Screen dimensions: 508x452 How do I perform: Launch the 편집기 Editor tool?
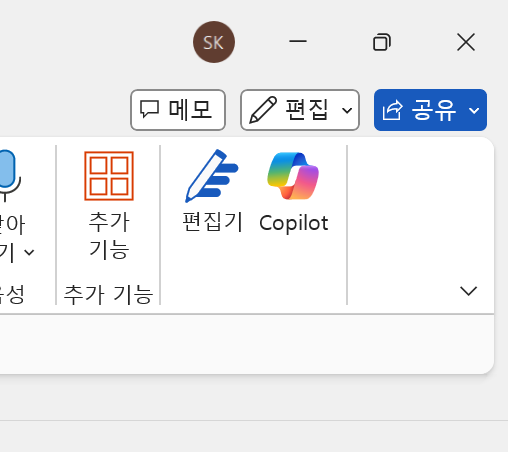(x=212, y=191)
